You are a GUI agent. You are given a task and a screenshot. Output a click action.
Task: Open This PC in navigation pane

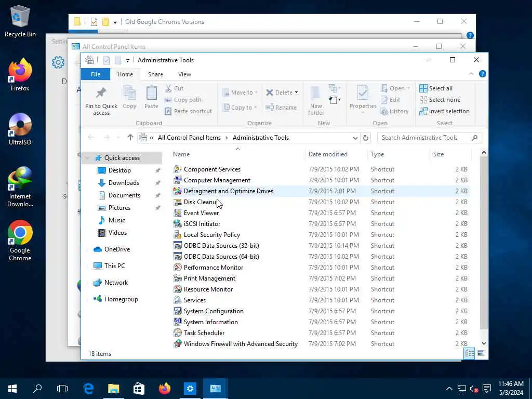(x=114, y=266)
